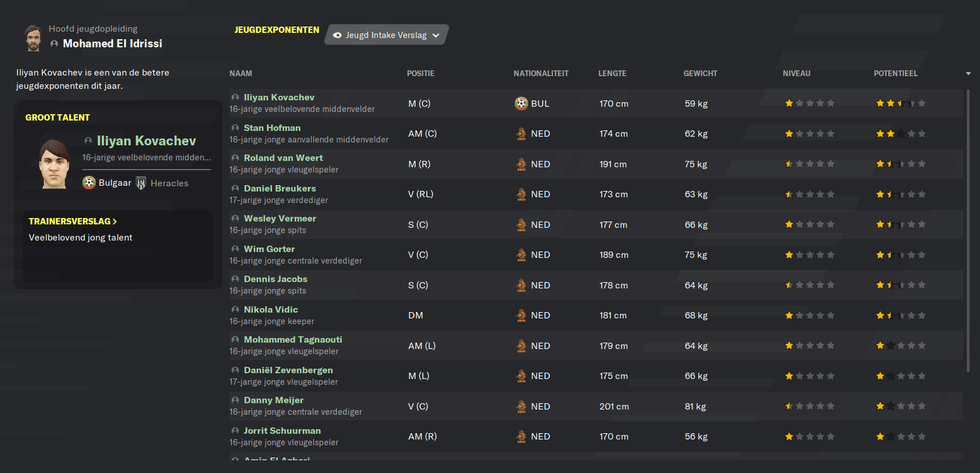Open player Stan Hofman from the list
Screen dimensions: 980x473
(x=272, y=128)
